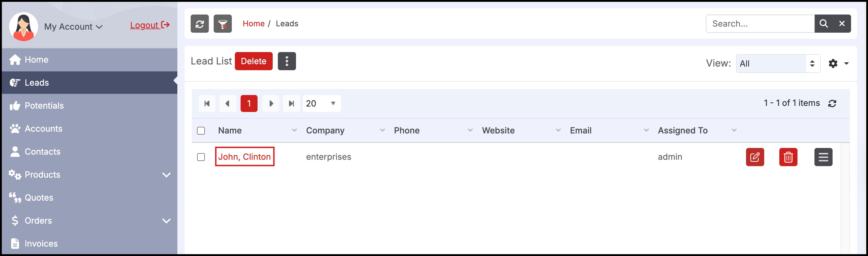This screenshot has height=256, width=868.
Task: Toggle the select-all header checkbox
Action: [201, 131]
